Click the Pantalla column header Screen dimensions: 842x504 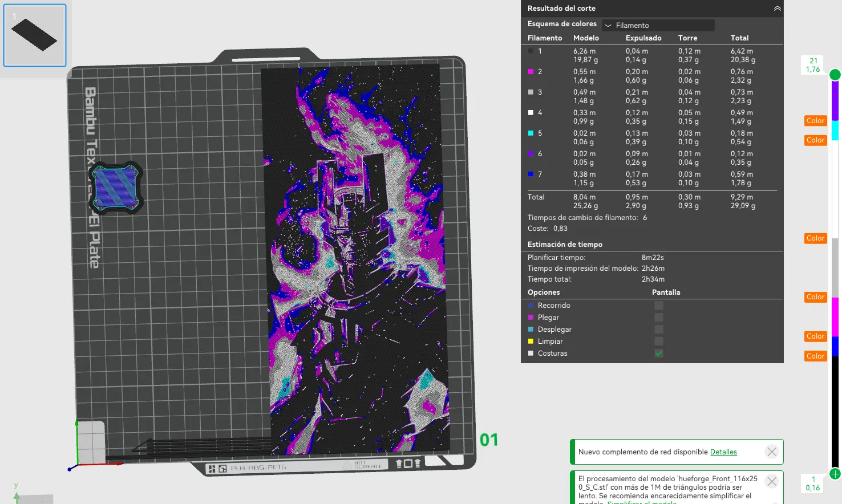pyautogui.click(x=666, y=292)
